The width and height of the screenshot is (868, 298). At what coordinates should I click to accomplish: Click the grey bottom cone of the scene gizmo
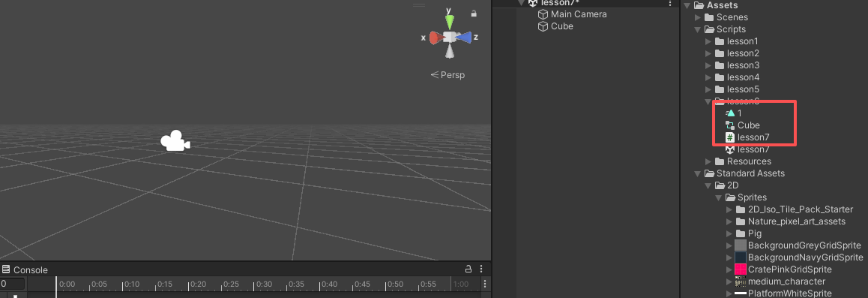[450, 52]
